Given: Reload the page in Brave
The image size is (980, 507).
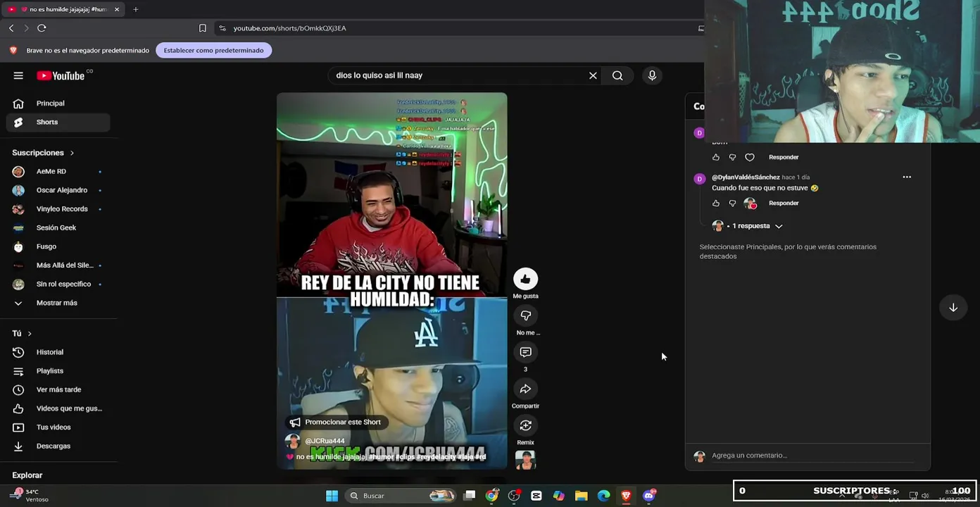Looking at the screenshot, I should 42,28.
